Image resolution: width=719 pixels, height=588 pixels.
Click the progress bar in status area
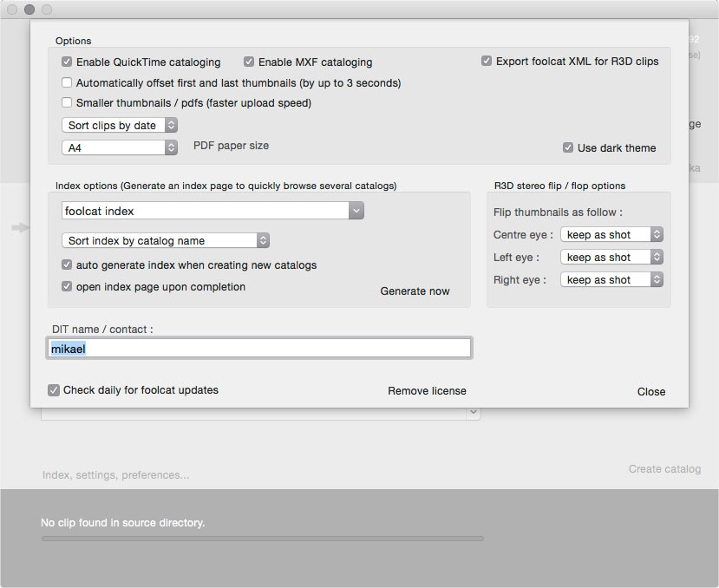tap(262, 539)
